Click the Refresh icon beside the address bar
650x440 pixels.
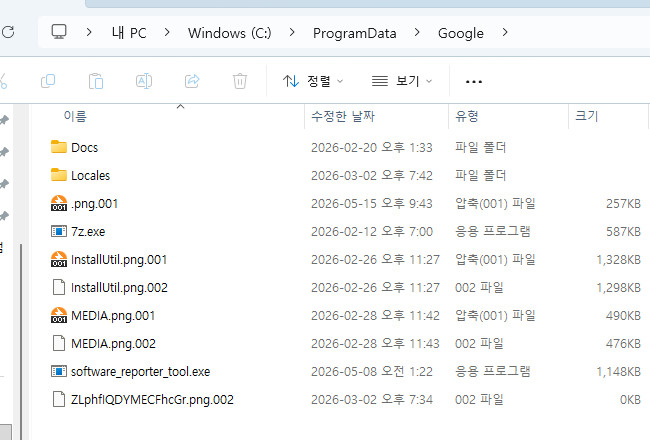point(7,32)
